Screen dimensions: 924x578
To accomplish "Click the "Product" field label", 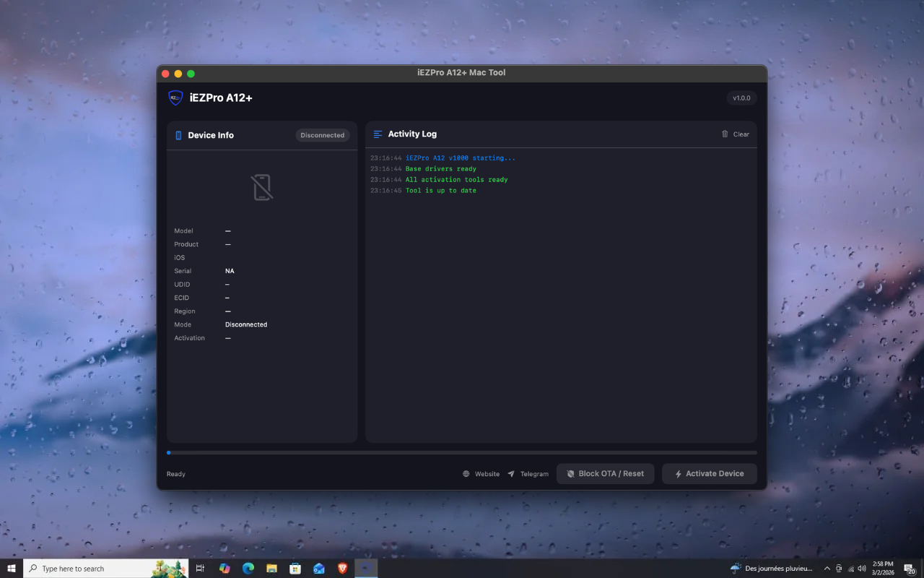I will click(186, 244).
